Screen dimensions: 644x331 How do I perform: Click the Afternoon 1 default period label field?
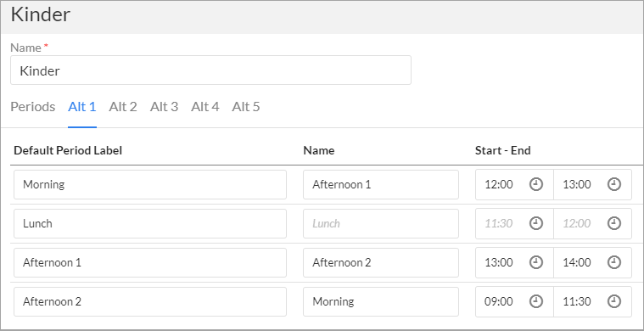coord(150,262)
